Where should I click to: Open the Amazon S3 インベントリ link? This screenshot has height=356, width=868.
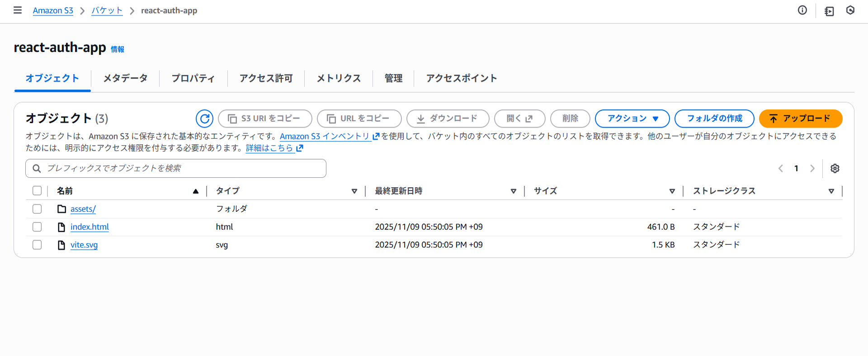tap(329, 136)
